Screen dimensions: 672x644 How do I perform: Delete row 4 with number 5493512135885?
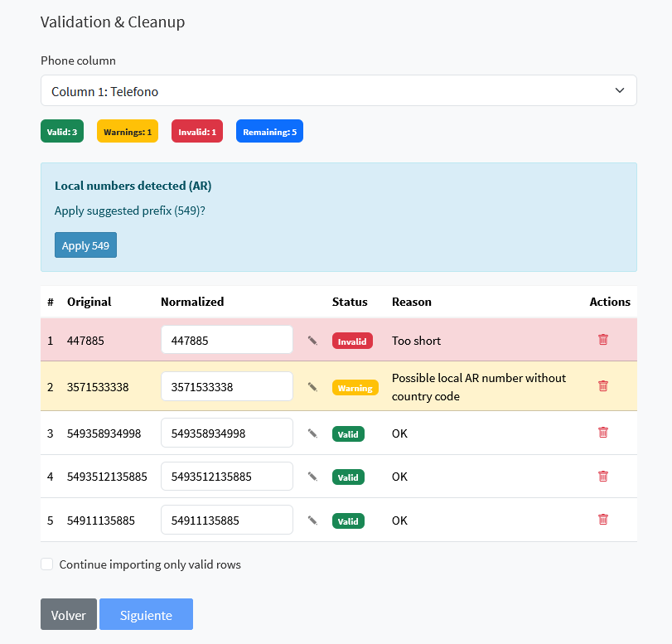[603, 477]
